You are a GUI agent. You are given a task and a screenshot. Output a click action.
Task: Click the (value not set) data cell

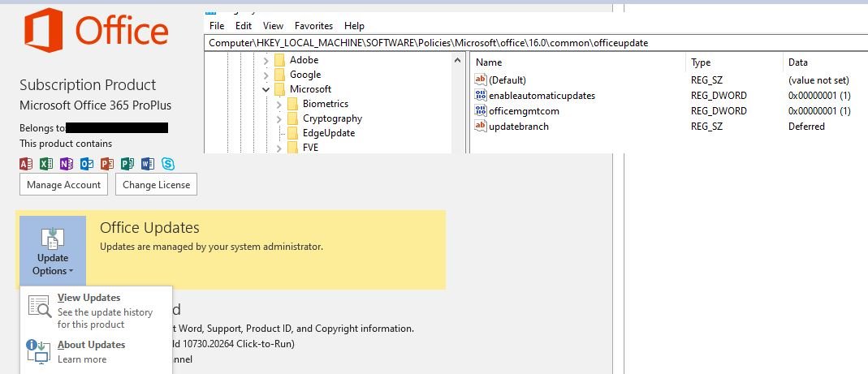coord(818,80)
